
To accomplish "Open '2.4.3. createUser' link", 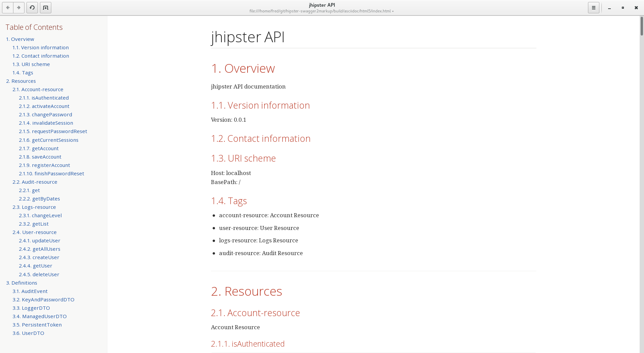I will pos(39,257).
